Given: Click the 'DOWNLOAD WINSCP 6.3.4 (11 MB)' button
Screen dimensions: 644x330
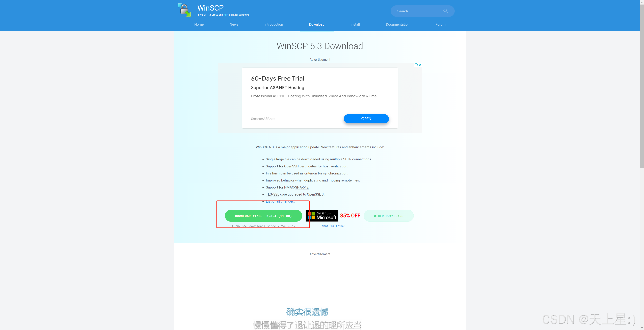Looking at the screenshot, I should coord(263,215).
